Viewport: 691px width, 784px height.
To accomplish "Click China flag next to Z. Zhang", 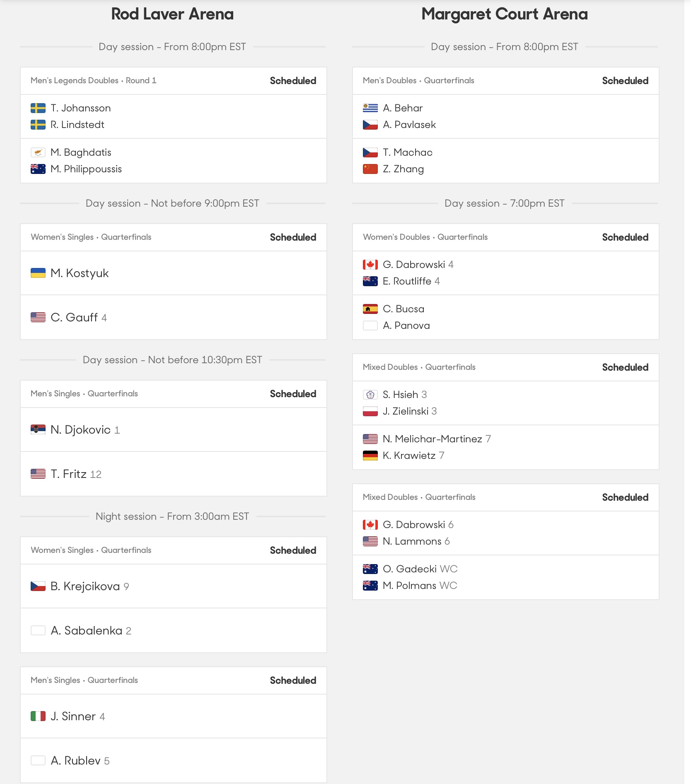I will pyautogui.click(x=370, y=169).
